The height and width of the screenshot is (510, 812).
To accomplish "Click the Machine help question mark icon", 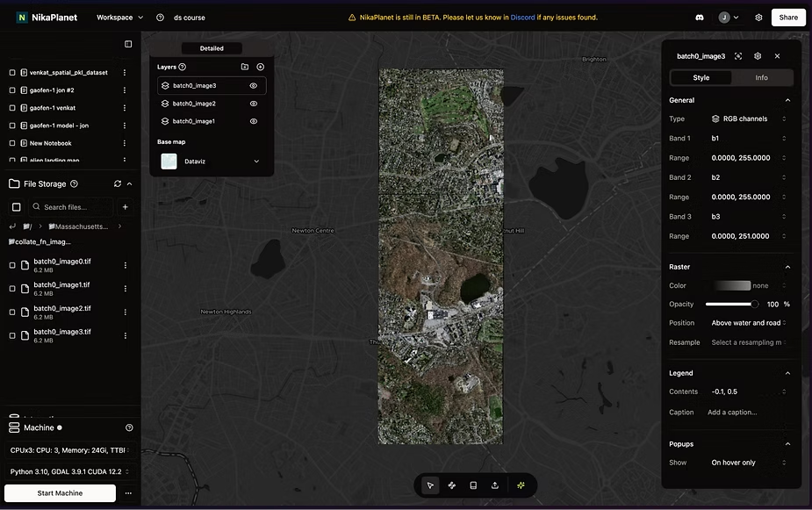I will [x=129, y=427].
